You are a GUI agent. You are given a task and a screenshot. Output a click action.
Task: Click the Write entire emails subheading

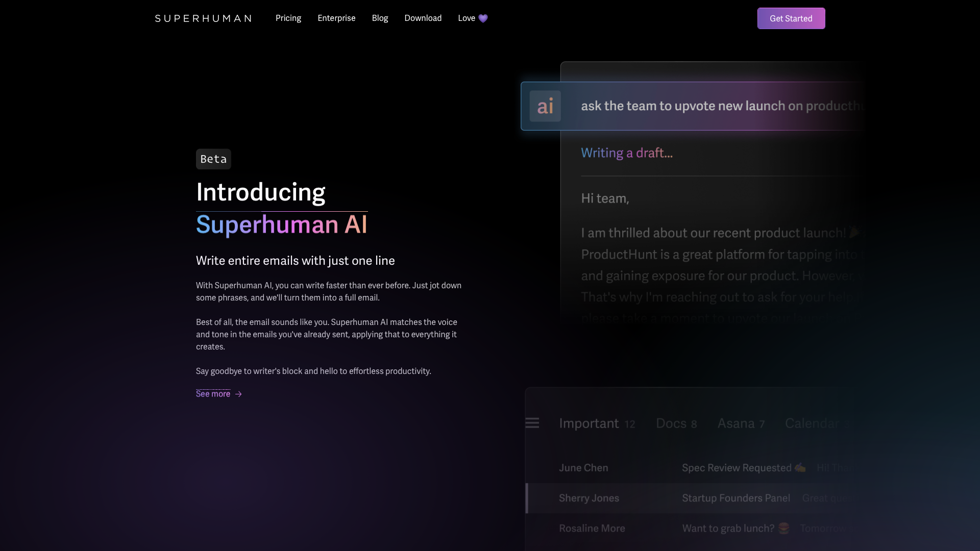[x=296, y=261]
